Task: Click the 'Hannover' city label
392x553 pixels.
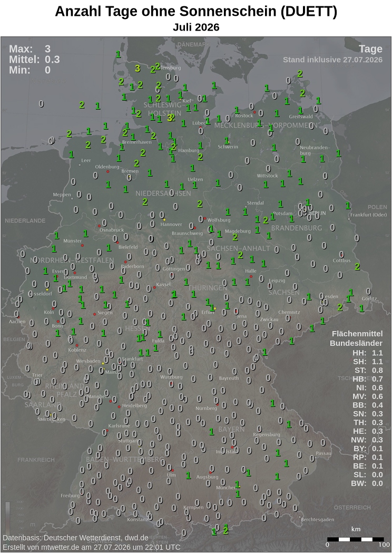Action: pos(171,224)
